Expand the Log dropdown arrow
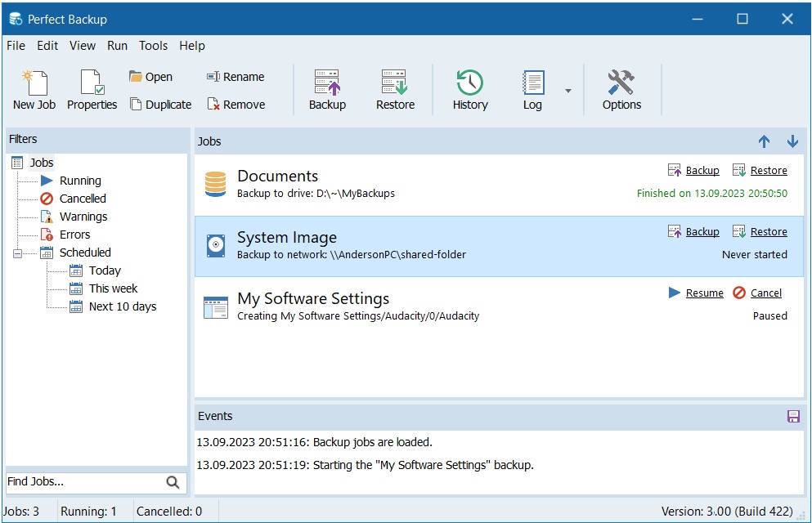 (568, 91)
